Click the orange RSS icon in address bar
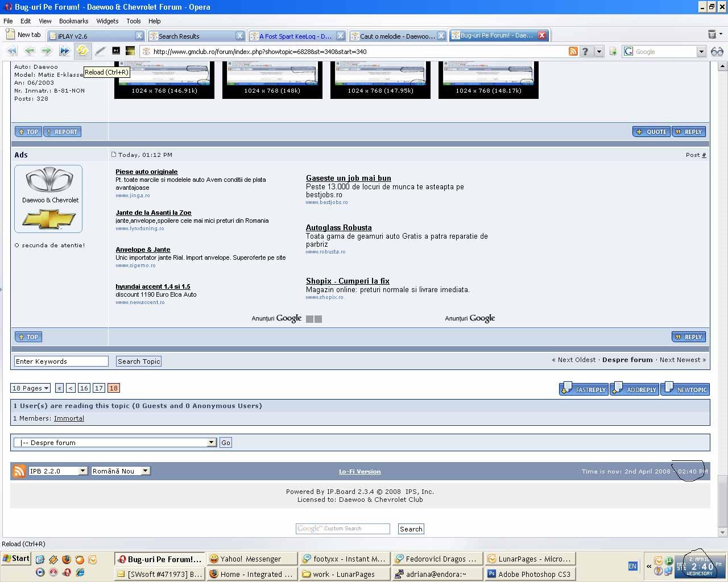The image size is (728, 582). point(573,51)
